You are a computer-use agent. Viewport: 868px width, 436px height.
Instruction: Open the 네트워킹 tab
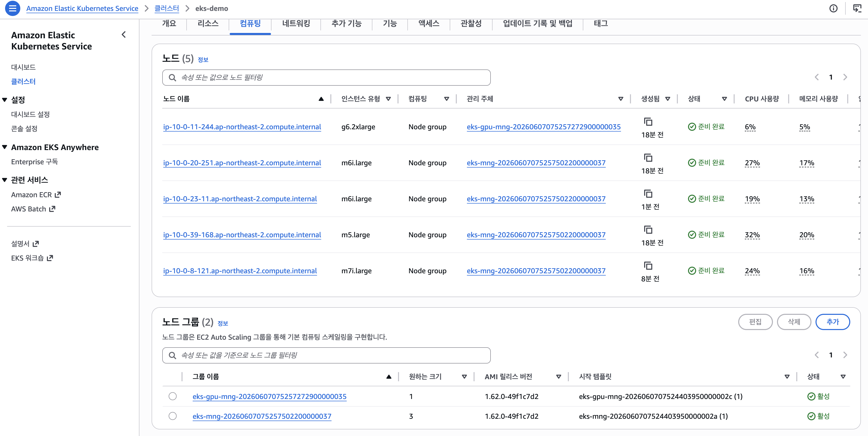click(x=296, y=24)
